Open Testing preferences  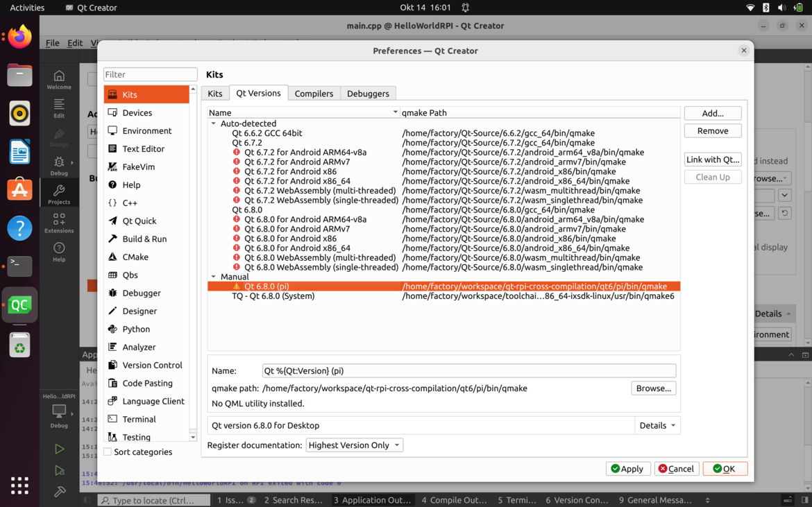[x=146, y=437]
